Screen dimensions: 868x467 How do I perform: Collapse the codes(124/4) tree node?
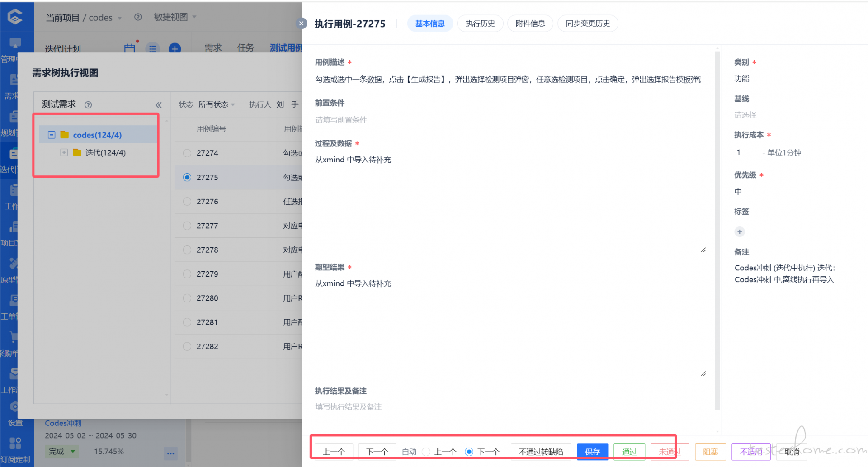point(52,135)
